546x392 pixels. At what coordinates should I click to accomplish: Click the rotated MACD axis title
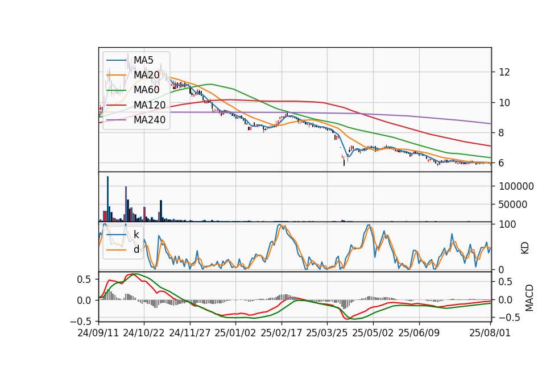(530, 298)
